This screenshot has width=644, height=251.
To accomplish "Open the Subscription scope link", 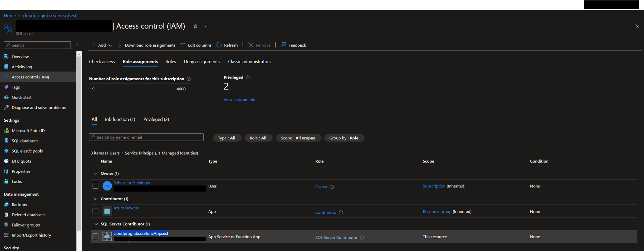I will click(x=434, y=186).
